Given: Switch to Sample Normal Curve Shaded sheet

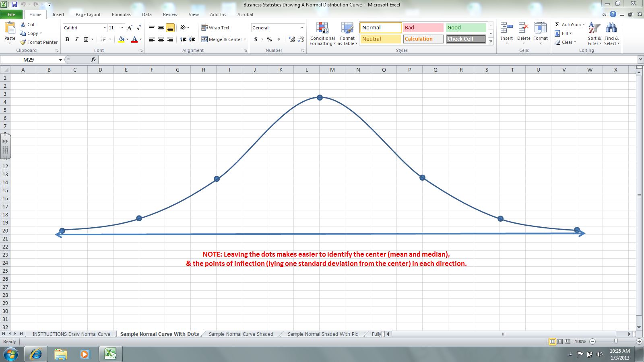Looking at the screenshot, I should [241, 334].
